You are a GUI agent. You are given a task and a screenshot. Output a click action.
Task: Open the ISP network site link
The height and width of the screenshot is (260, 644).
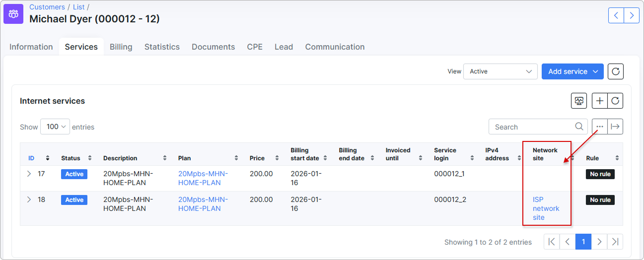tap(546, 208)
